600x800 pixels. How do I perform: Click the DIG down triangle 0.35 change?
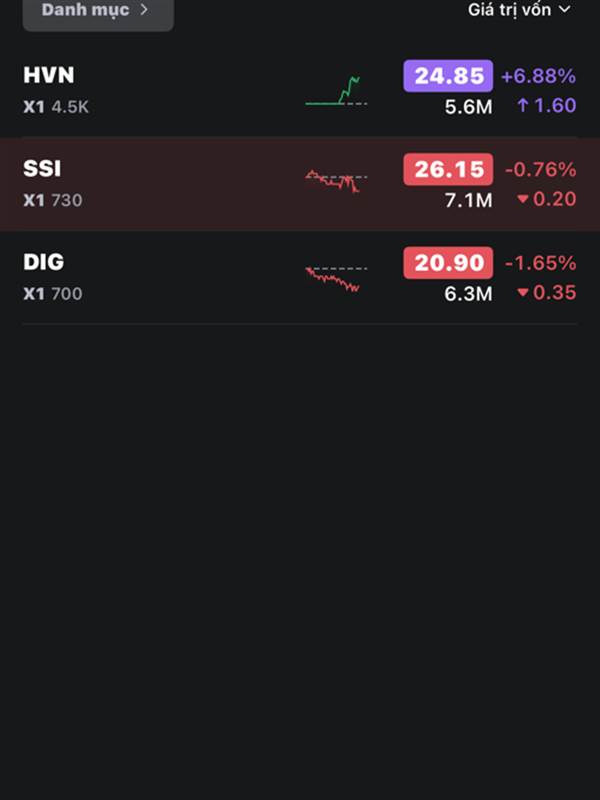(x=546, y=292)
